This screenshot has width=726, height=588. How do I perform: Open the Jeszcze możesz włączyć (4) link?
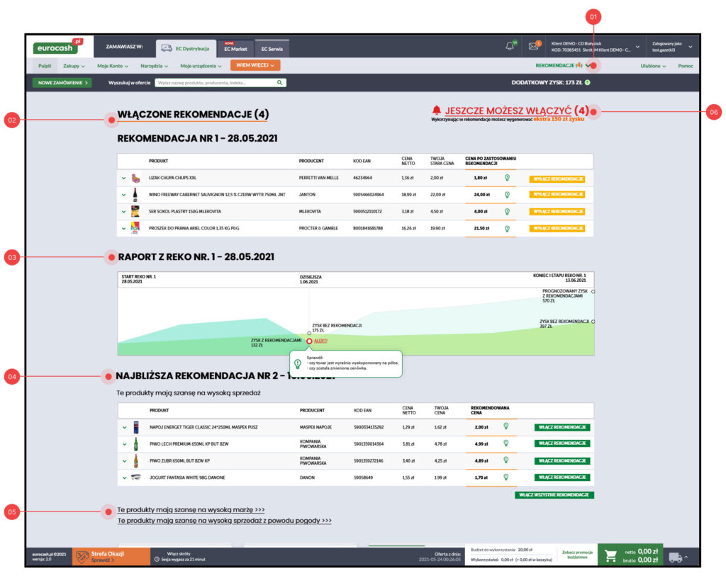pyautogui.click(x=517, y=111)
